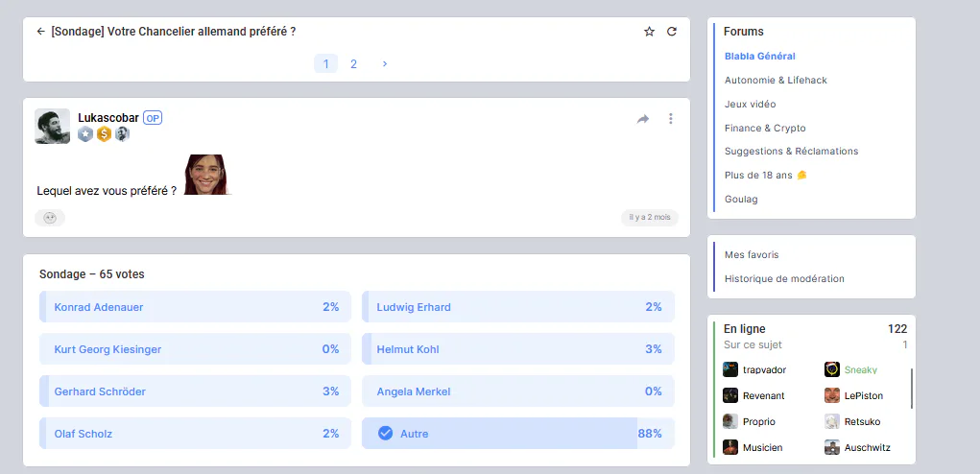Open Retsuko's profile in online list
The image size is (980, 474).
[862, 422]
